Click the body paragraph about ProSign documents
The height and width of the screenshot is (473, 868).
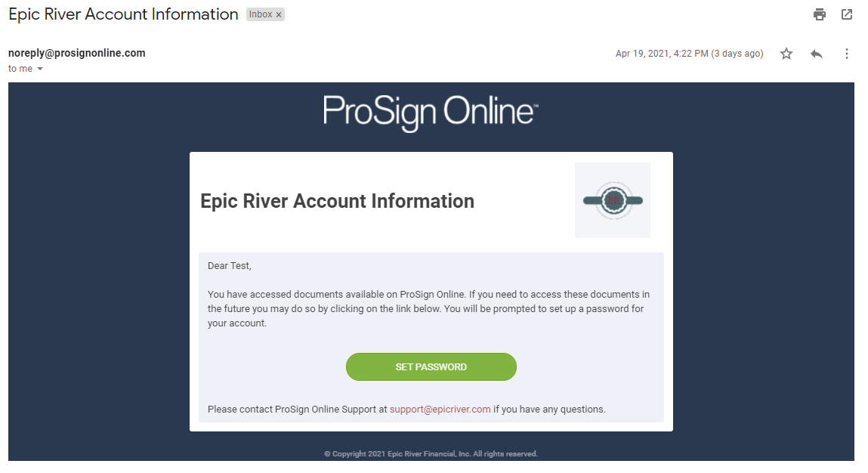tap(428, 308)
